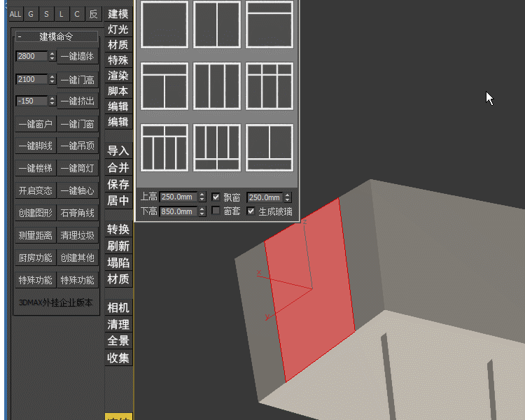Click the 一键楼梯 button

(36, 168)
